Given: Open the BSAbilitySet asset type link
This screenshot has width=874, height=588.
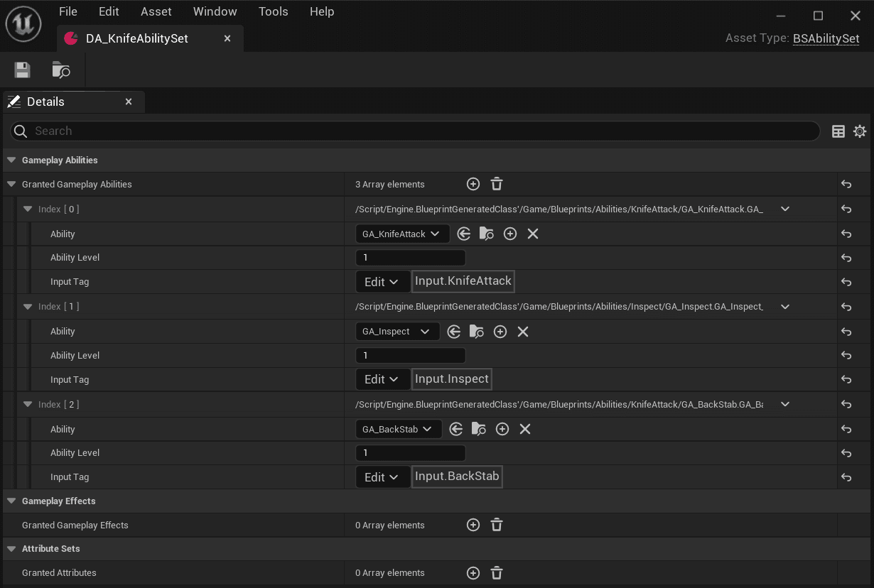Looking at the screenshot, I should point(826,38).
